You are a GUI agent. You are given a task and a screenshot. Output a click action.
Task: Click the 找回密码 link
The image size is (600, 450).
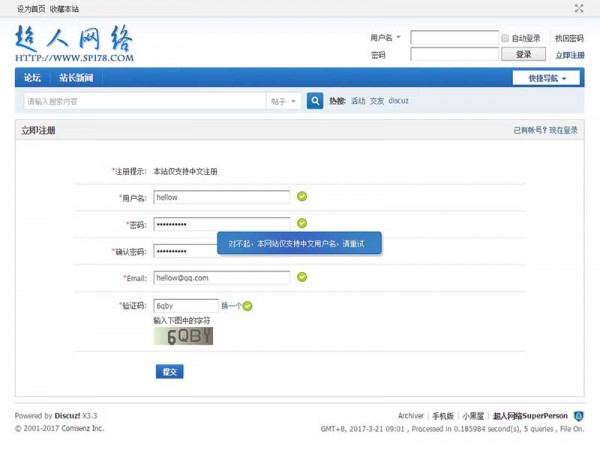[569, 38]
